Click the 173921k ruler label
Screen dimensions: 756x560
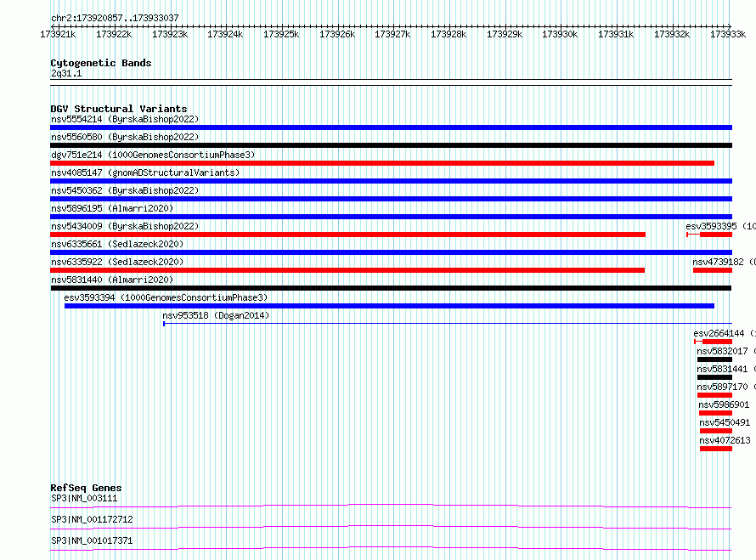(x=58, y=34)
